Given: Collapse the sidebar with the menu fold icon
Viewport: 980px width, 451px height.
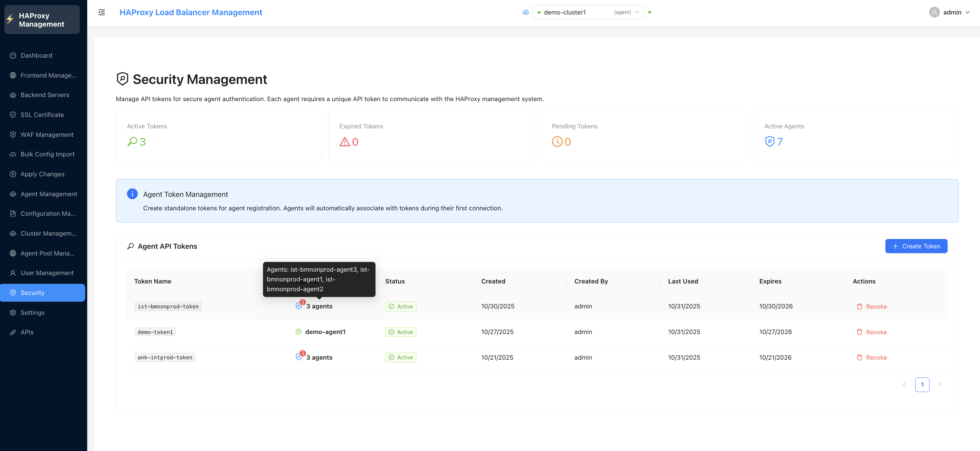Looking at the screenshot, I should coord(102,12).
